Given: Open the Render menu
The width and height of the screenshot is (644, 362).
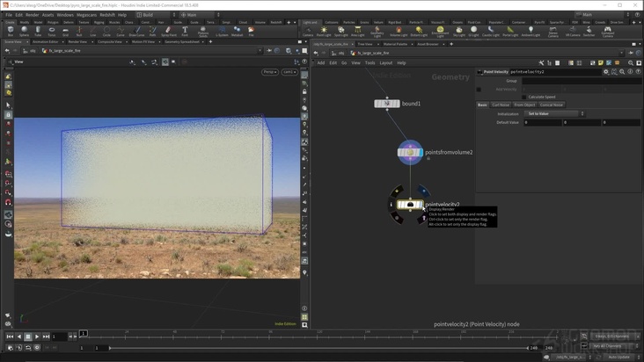Looking at the screenshot, I should [32, 15].
